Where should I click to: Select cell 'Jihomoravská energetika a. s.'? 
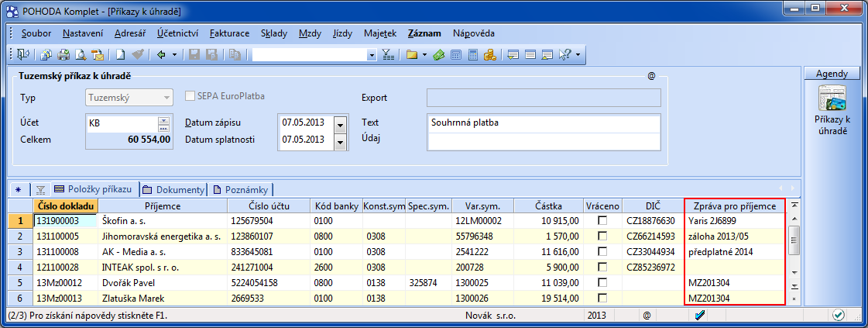pyautogui.click(x=163, y=237)
